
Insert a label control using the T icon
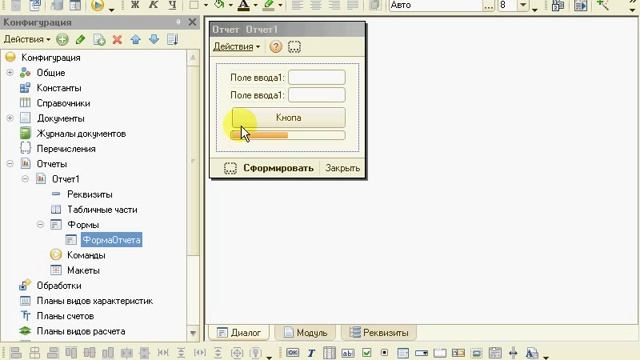pyautogui.click(x=311, y=353)
